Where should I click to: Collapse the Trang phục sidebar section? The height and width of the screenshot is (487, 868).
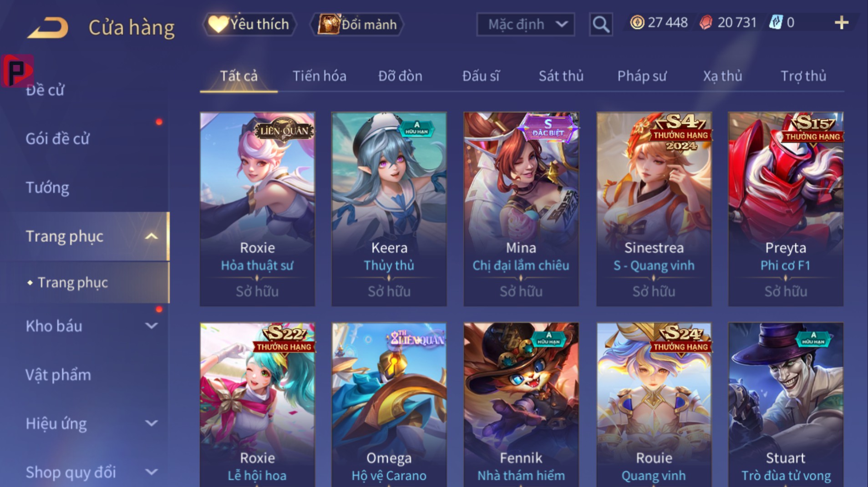(x=152, y=236)
